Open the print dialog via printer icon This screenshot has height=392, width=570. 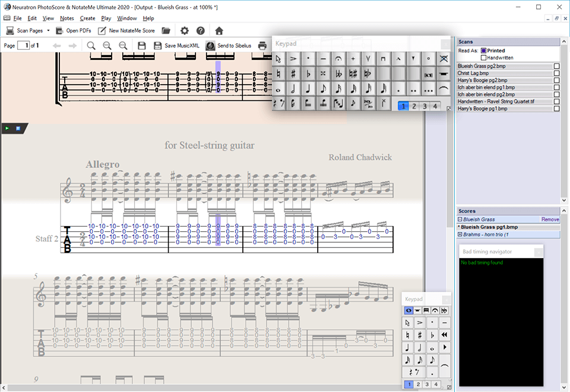tap(262, 46)
